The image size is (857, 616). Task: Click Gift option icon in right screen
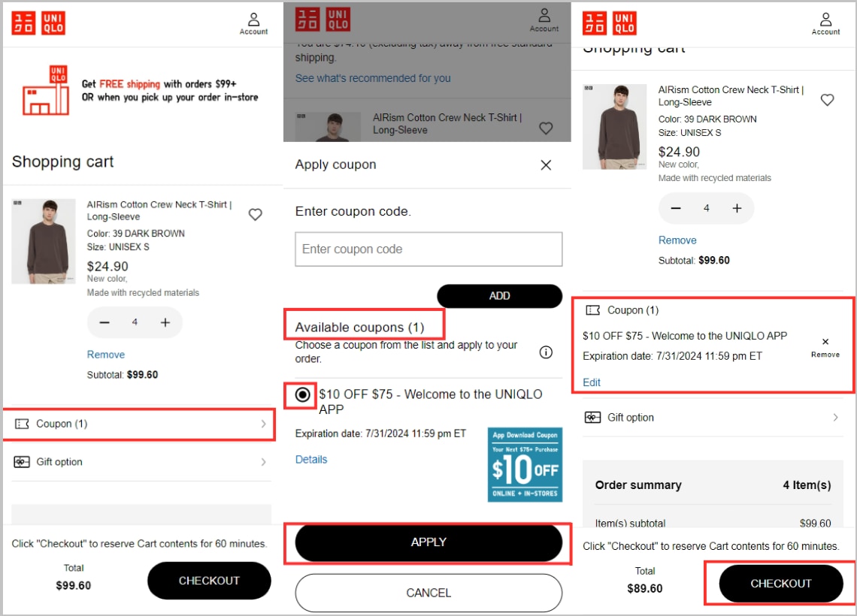click(592, 418)
